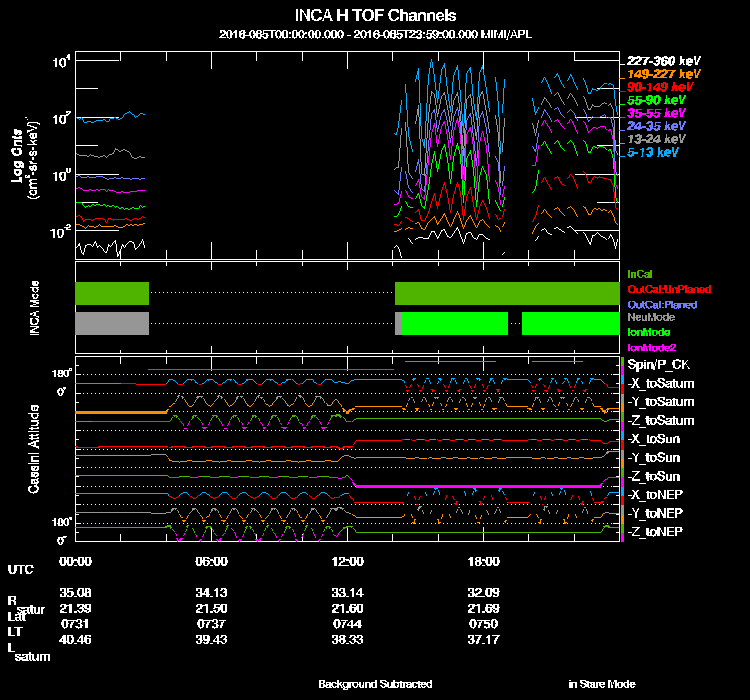Click the 'in Stare Mode' footer text
This screenshot has height=700, width=750.
point(601,684)
